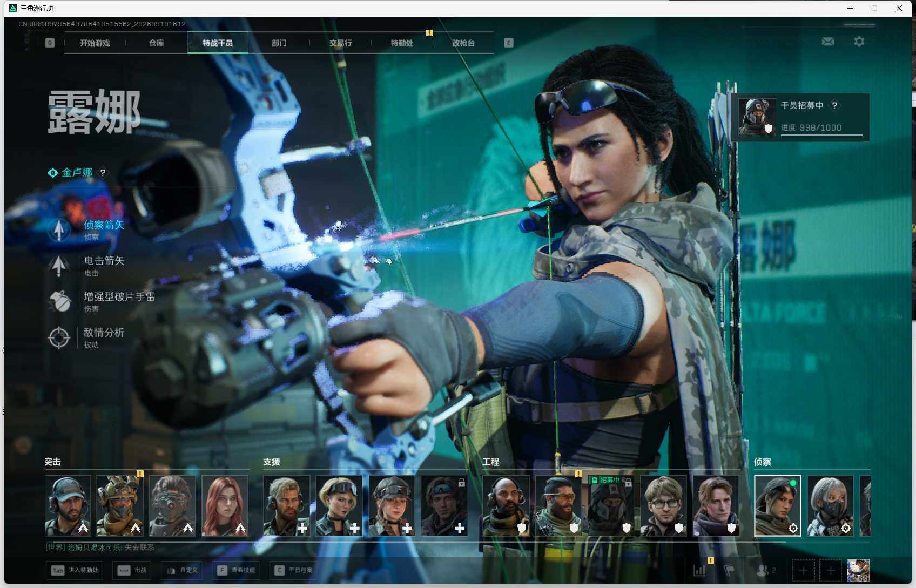Select the bearded 支援 operator with headset
Viewport: 916px width, 588px height.
(286, 505)
